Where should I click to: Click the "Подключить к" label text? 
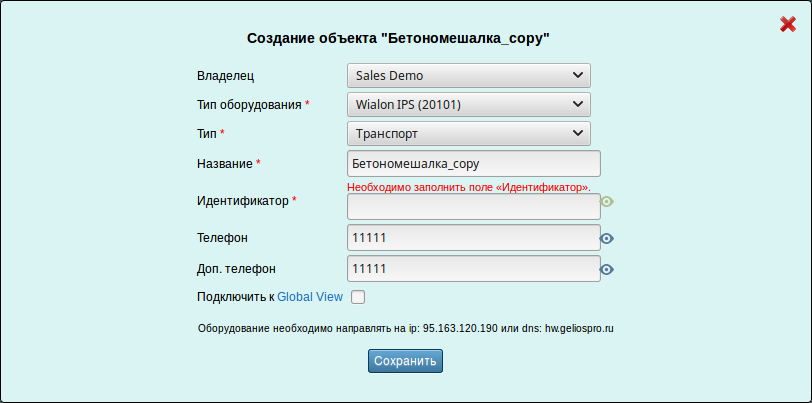point(235,297)
